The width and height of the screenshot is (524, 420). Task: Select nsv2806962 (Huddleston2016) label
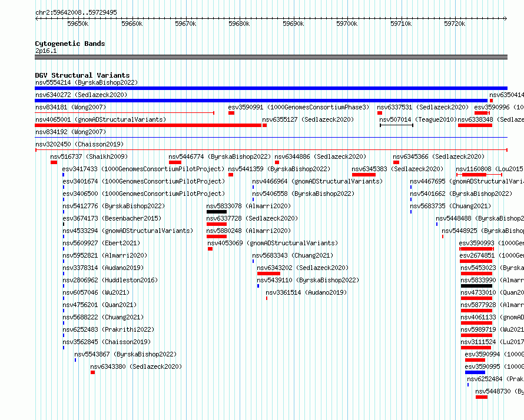110,280
